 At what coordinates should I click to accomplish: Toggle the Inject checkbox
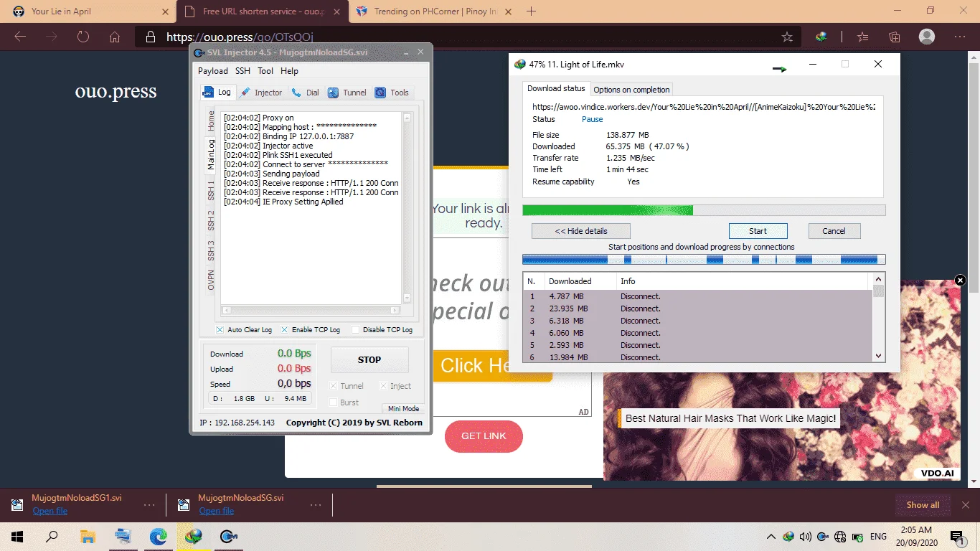click(x=383, y=386)
